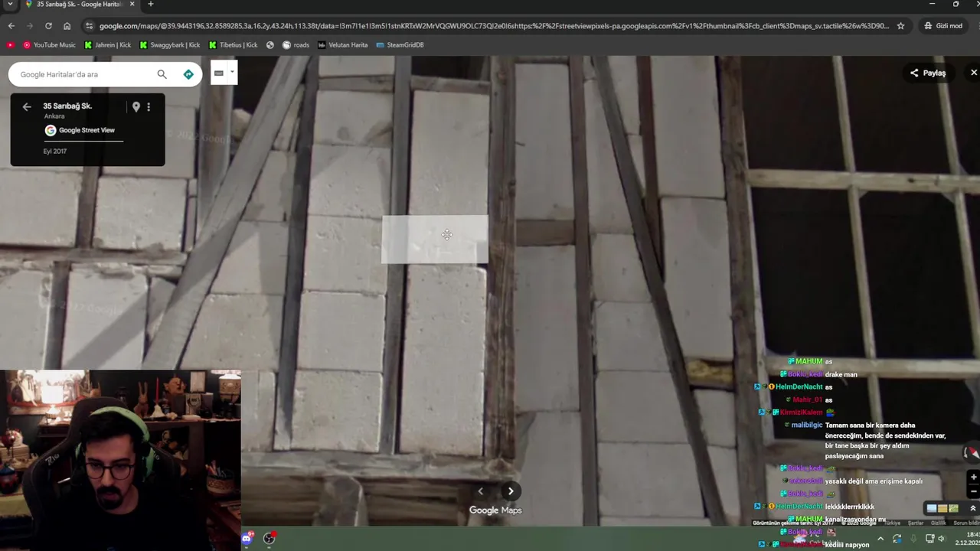Close Street View with the X button
This screenshot has height=551, width=980.
(973, 73)
